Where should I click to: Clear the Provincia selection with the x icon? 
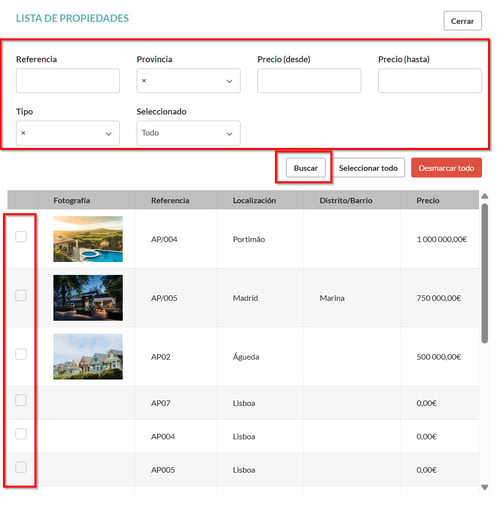coord(144,81)
